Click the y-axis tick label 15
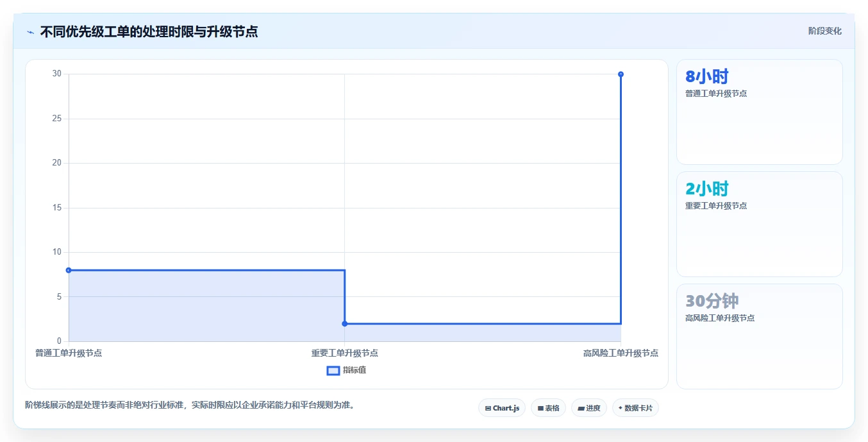 coord(57,208)
